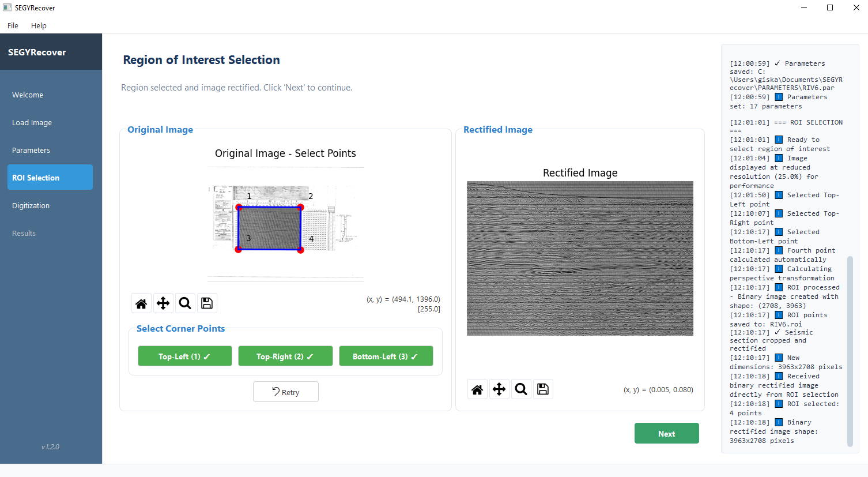Select the ROI Selection step
Screen dimensions: 868x477
click(50, 178)
